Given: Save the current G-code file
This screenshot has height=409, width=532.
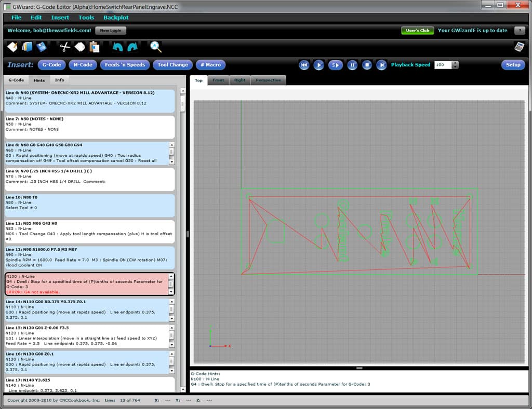Looking at the screenshot, I should 42,47.
